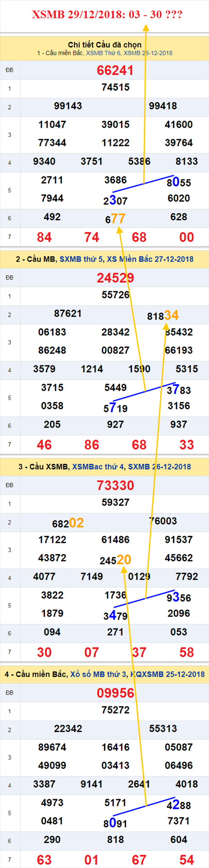Click seventh prize number 63
The height and width of the screenshot is (868, 209).
pyautogui.click(x=44, y=860)
